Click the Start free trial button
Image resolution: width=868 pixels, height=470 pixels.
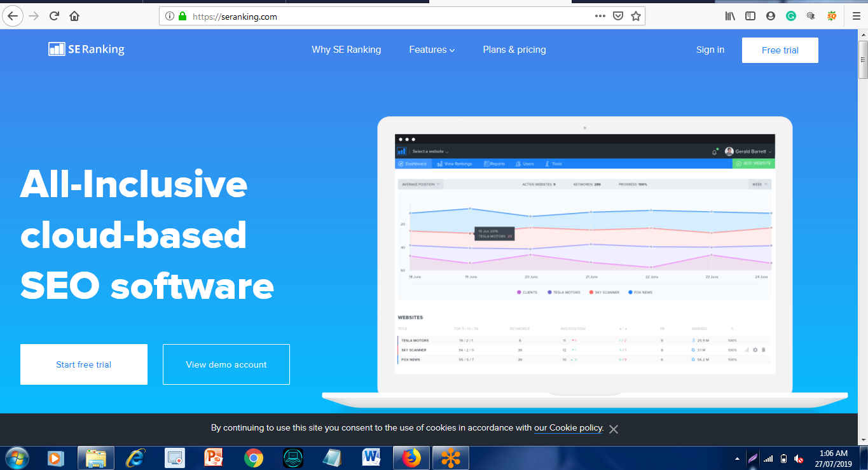tap(84, 364)
